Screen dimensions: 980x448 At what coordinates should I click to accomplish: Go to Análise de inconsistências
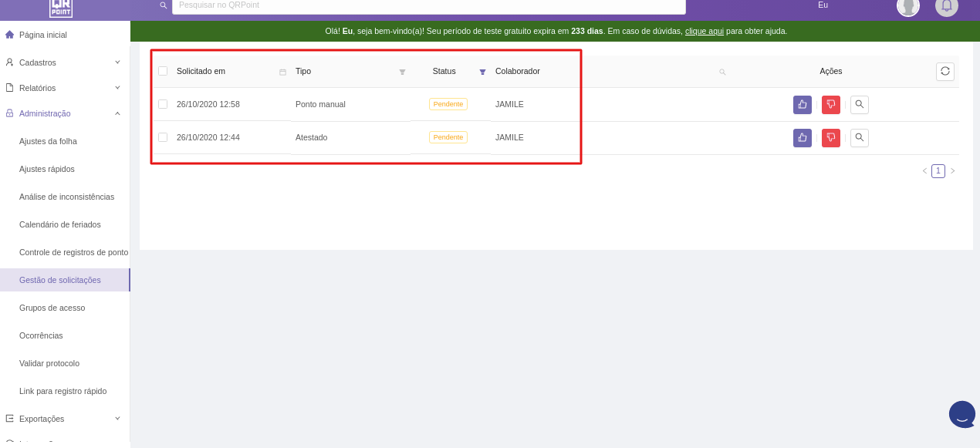click(x=66, y=197)
